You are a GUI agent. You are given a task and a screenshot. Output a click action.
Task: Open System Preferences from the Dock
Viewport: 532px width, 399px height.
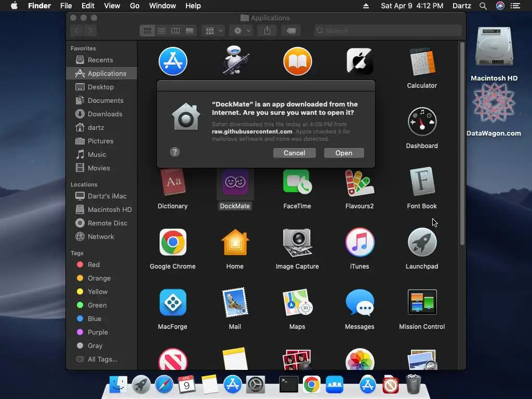255,385
